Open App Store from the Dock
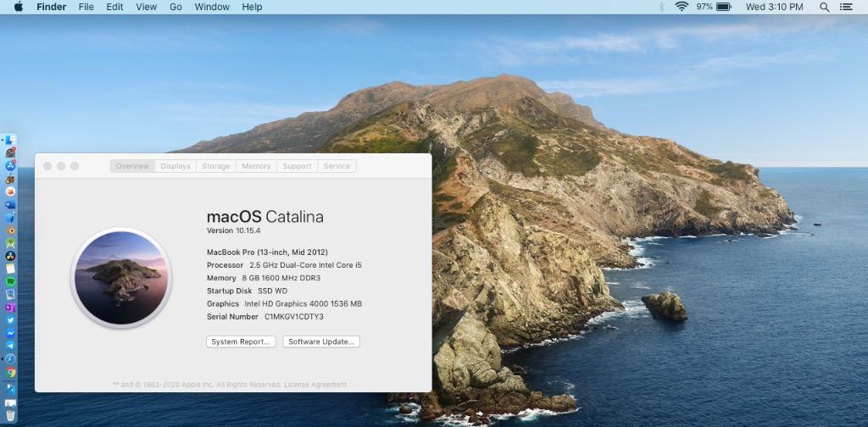868x427 pixels. click(x=10, y=165)
